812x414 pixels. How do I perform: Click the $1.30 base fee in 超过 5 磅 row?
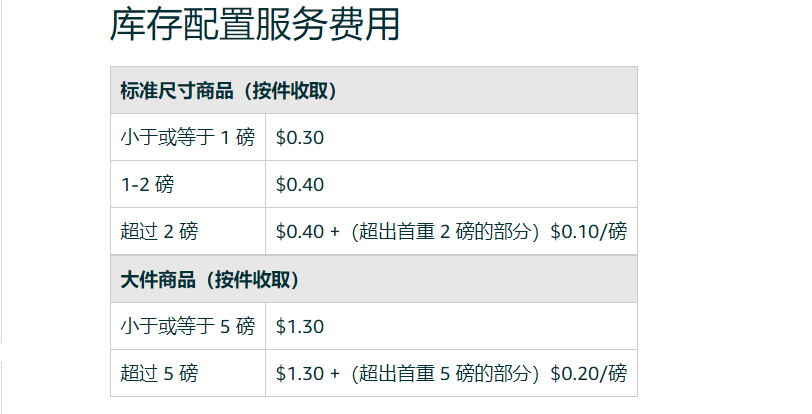300,374
